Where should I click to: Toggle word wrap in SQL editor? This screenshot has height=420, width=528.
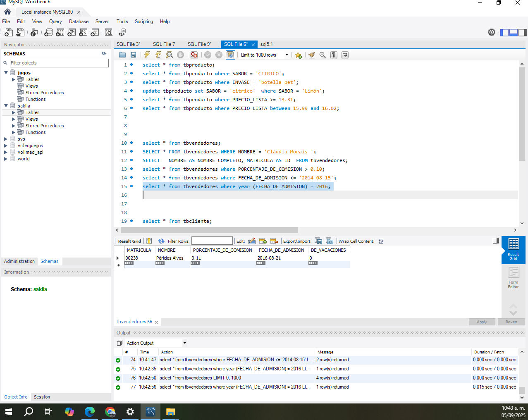[x=345, y=55]
